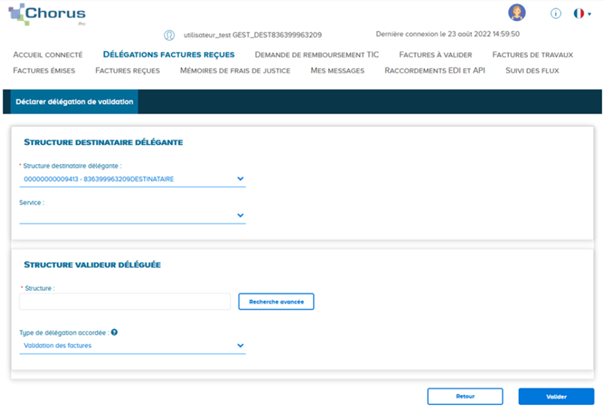Expand the Service dropdown
The image size is (605, 411).
tap(132, 215)
